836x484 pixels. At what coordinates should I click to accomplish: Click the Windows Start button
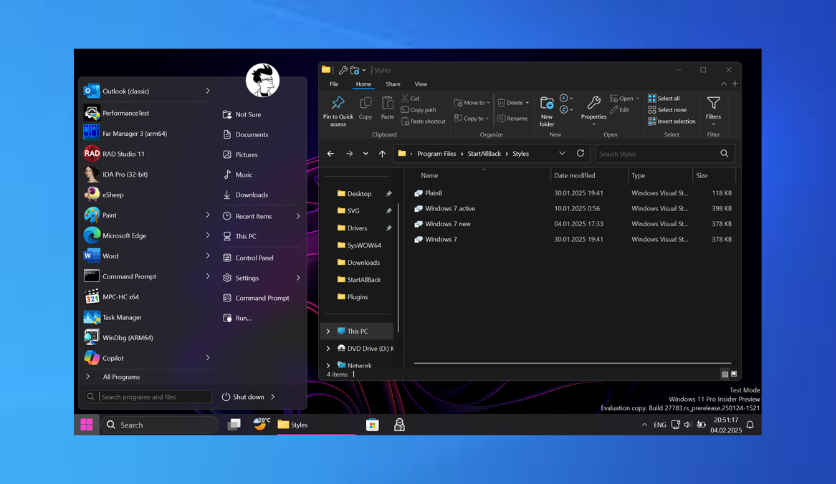(x=86, y=424)
